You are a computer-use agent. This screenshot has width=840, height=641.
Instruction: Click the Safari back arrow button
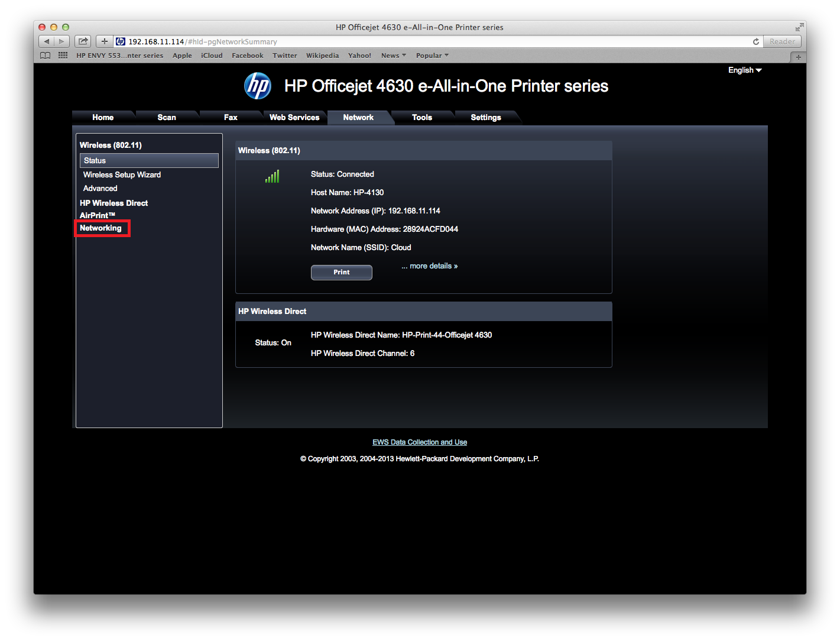[47, 41]
